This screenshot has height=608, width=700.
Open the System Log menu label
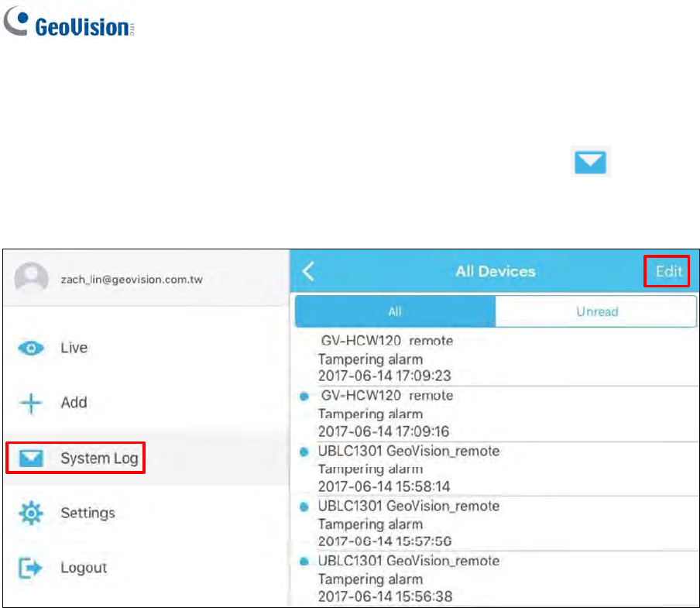[100, 459]
